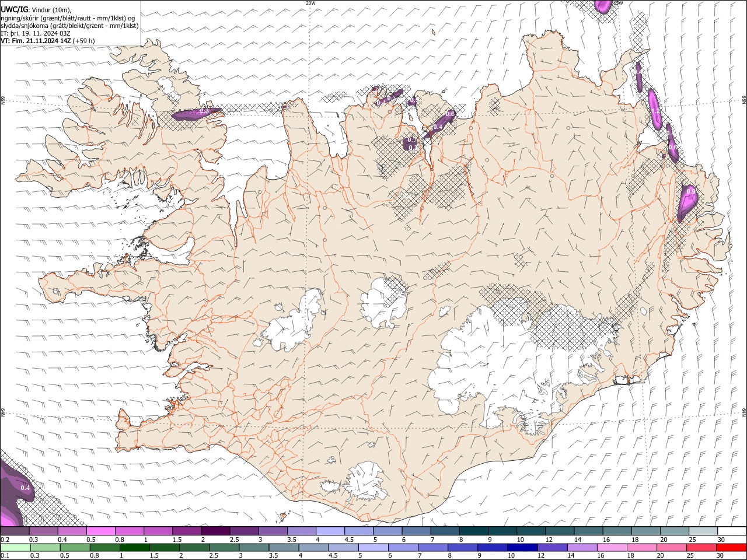
Task: Pick the bright red swatch labeled 30 in the lower legend
Action: click(x=731, y=547)
